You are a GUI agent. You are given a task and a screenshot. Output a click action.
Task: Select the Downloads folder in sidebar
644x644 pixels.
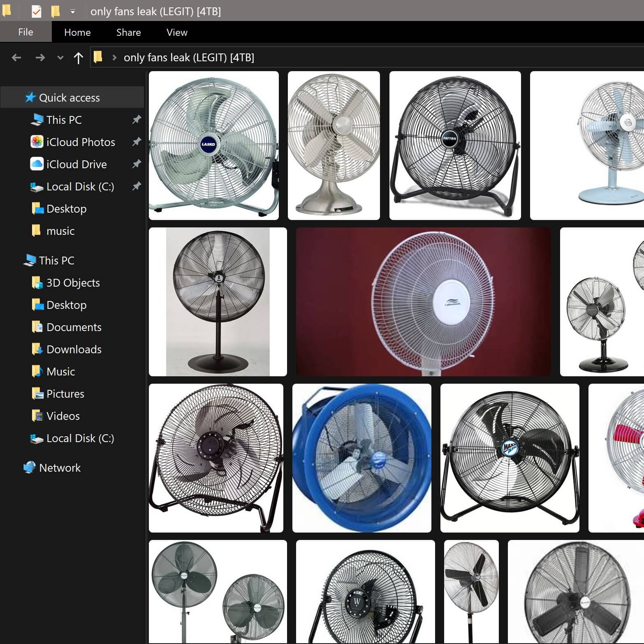pos(74,350)
